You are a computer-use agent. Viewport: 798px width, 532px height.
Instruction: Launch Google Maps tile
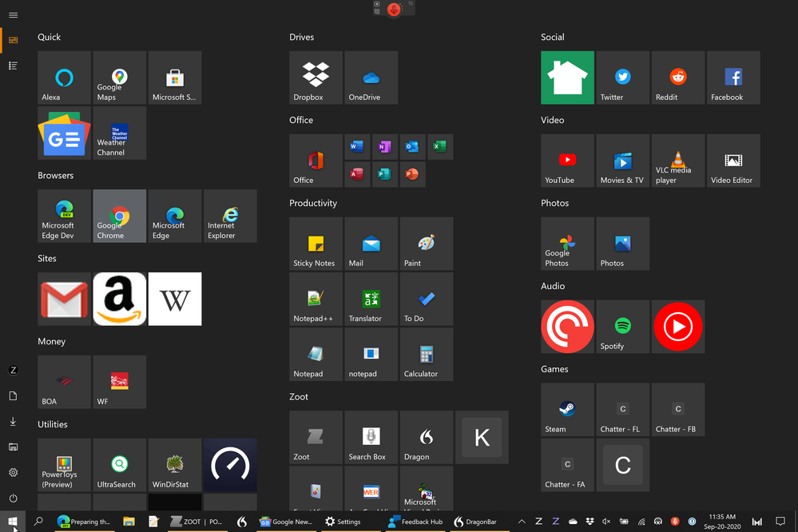120,77
